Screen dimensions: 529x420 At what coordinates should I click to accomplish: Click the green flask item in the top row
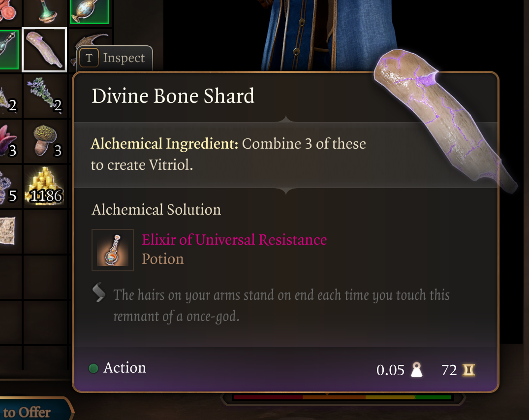point(46,12)
